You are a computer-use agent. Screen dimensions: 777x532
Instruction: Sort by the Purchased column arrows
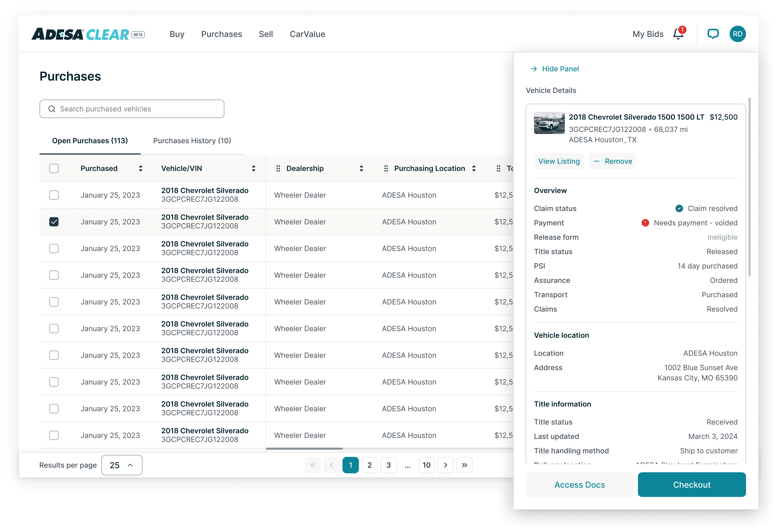click(x=140, y=169)
